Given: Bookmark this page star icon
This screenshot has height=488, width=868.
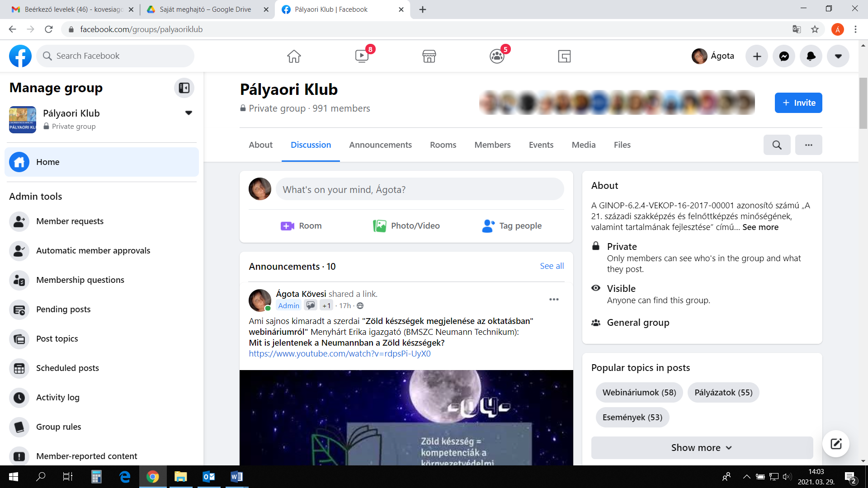Looking at the screenshot, I should (815, 29).
